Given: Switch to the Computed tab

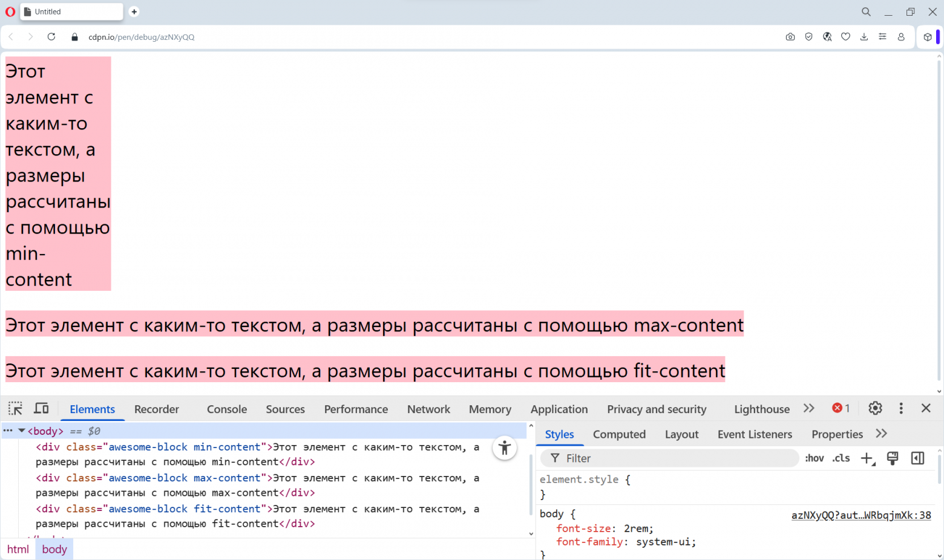Looking at the screenshot, I should (619, 434).
